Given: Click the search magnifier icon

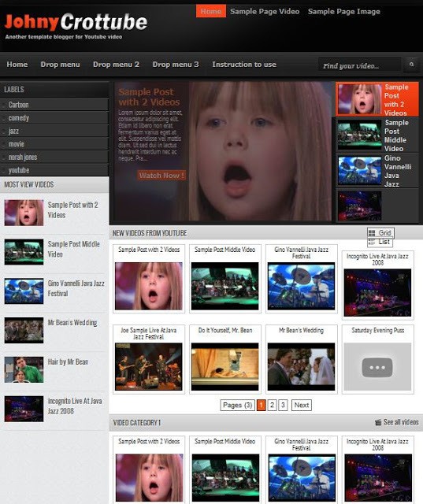Looking at the screenshot, I should 411,65.
